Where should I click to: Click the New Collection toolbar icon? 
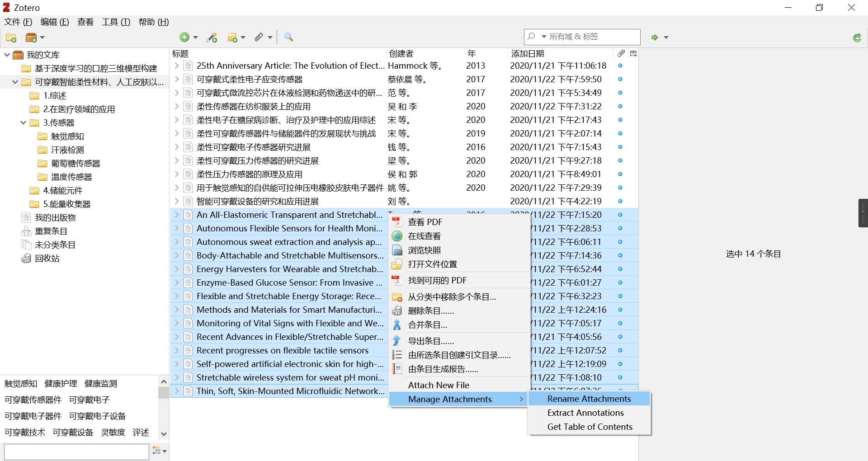coord(11,38)
